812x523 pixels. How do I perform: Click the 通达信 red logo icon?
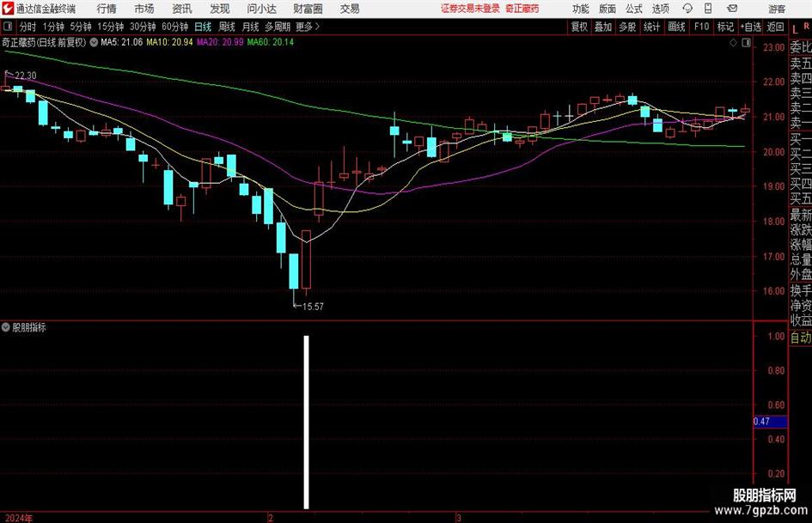[x=7, y=9]
